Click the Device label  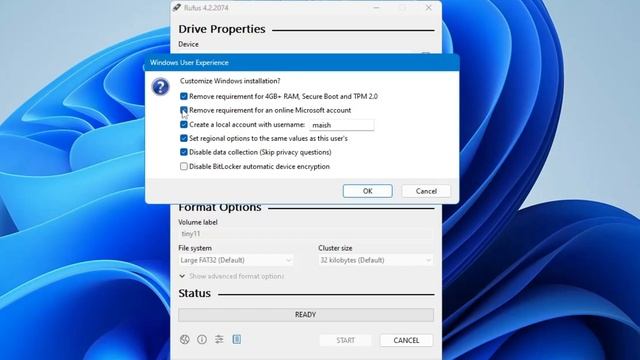click(x=188, y=44)
